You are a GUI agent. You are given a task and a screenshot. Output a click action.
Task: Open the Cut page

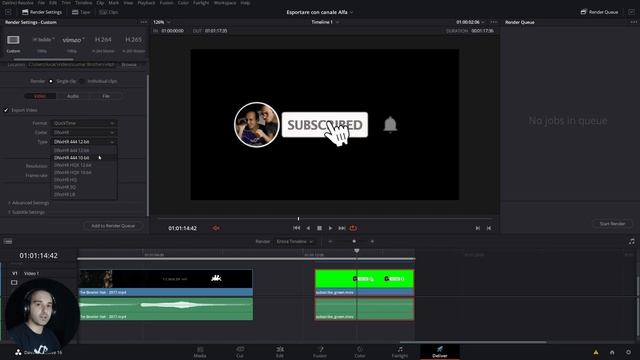(240, 352)
